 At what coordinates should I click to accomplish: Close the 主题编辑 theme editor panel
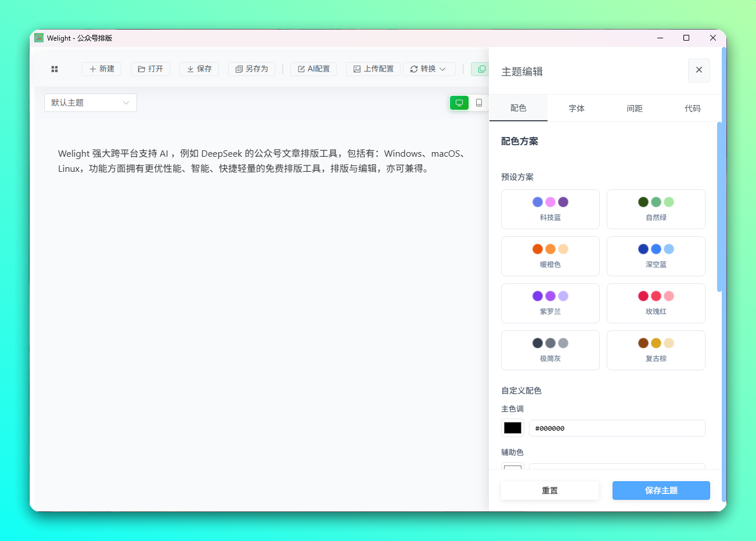699,70
